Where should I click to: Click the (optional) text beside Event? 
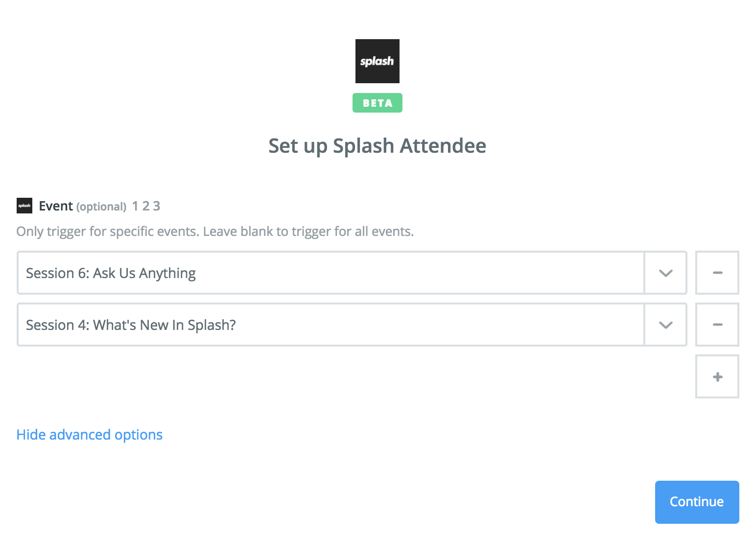coord(101,207)
